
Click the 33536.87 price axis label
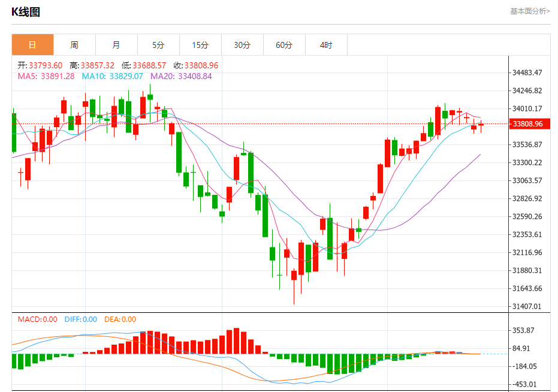pyautogui.click(x=527, y=144)
